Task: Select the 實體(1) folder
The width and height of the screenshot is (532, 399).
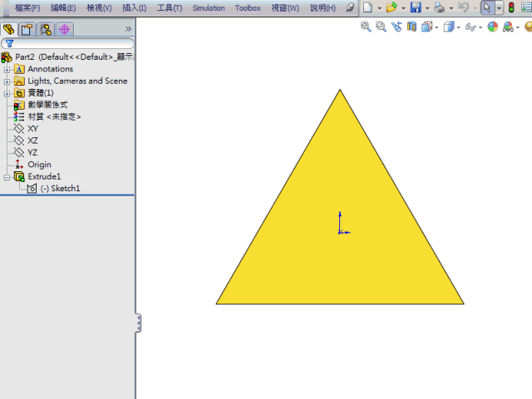Action: tap(34, 93)
